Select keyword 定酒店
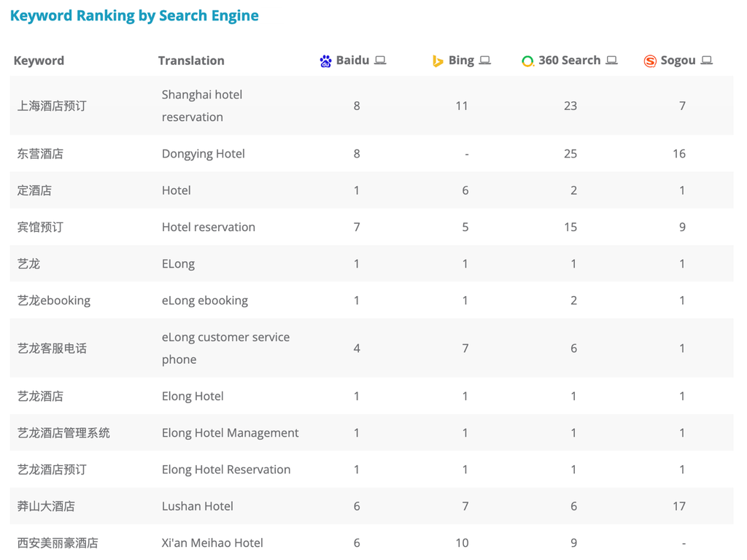The width and height of the screenshot is (747, 560). [x=34, y=190]
